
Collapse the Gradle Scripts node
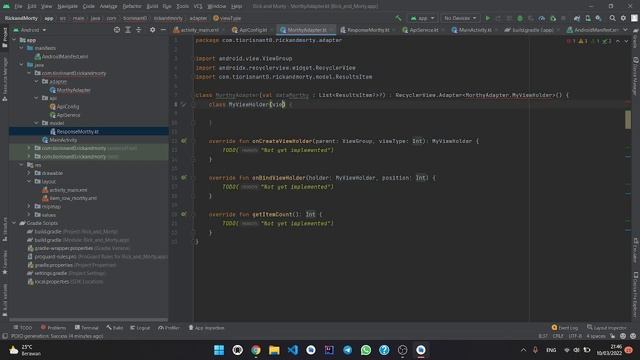coord(14,223)
